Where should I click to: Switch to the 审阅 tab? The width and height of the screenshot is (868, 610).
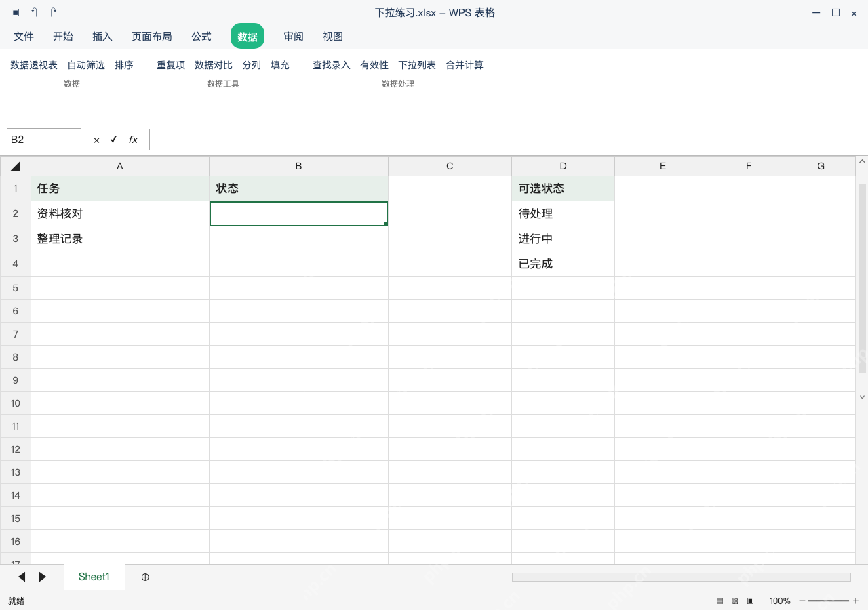294,37
